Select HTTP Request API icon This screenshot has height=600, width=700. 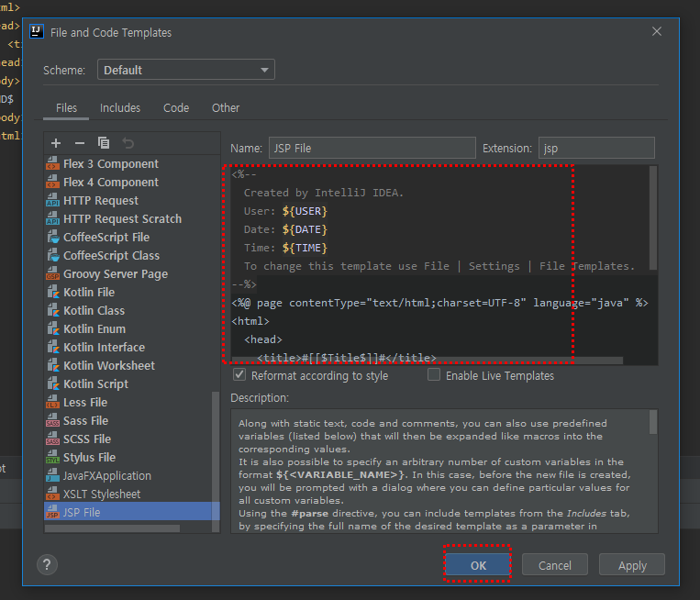click(52, 200)
